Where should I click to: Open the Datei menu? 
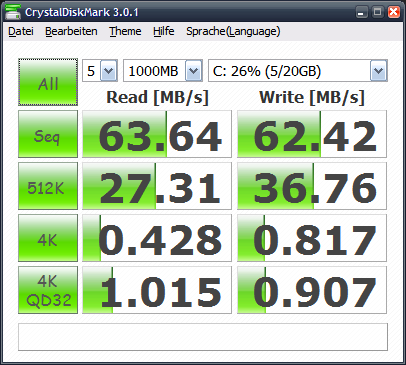tap(21, 31)
